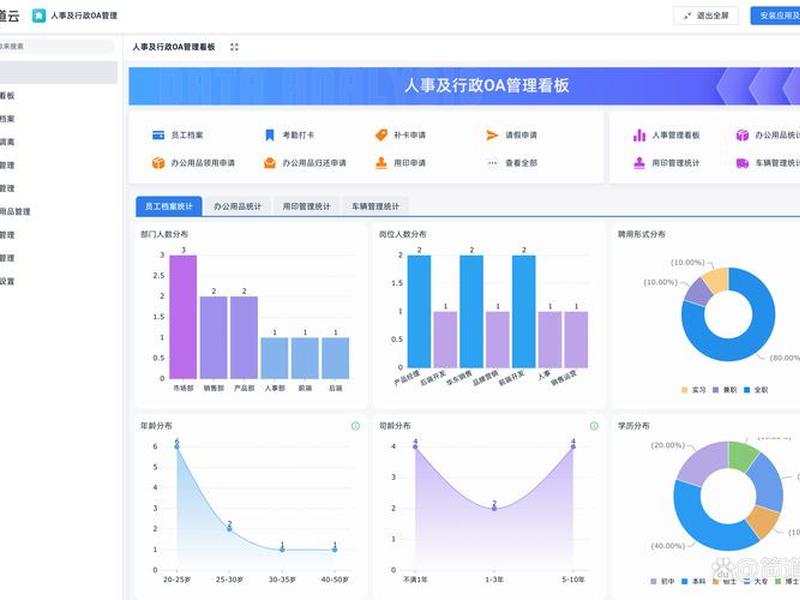The image size is (800, 600).
Task: Switch to the 用印管理统计 tab
Action: (306, 207)
